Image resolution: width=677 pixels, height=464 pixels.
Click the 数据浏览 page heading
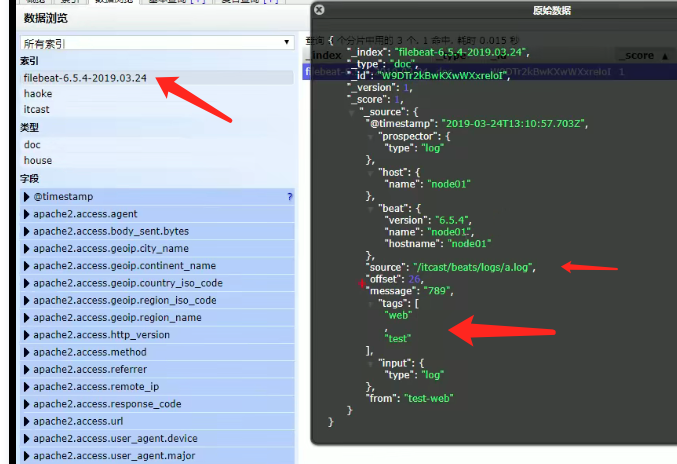(x=46, y=18)
